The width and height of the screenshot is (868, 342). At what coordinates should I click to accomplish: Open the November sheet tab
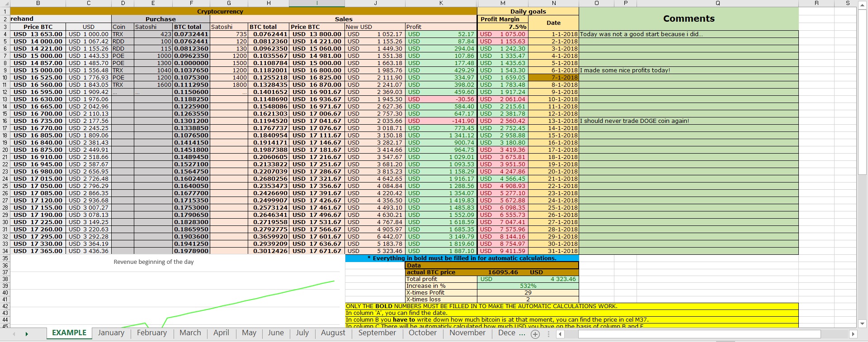click(x=467, y=333)
